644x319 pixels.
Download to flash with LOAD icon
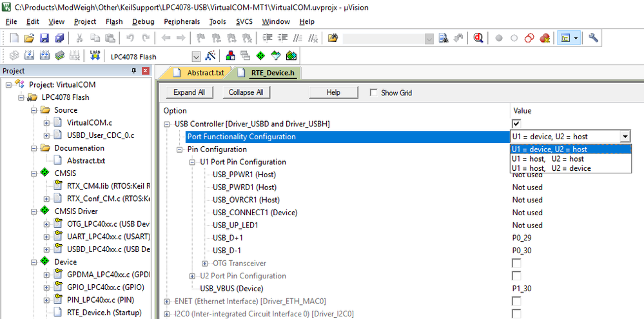95,55
